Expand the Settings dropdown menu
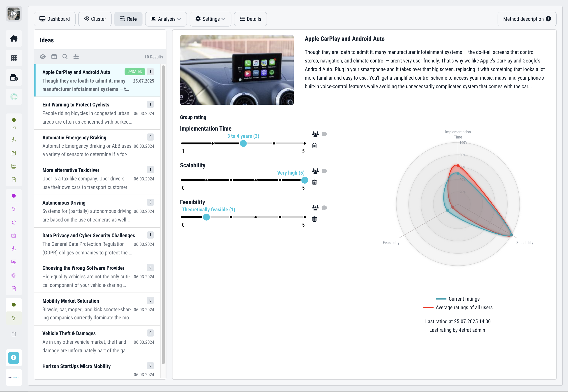The image size is (568, 392). pyautogui.click(x=210, y=19)
